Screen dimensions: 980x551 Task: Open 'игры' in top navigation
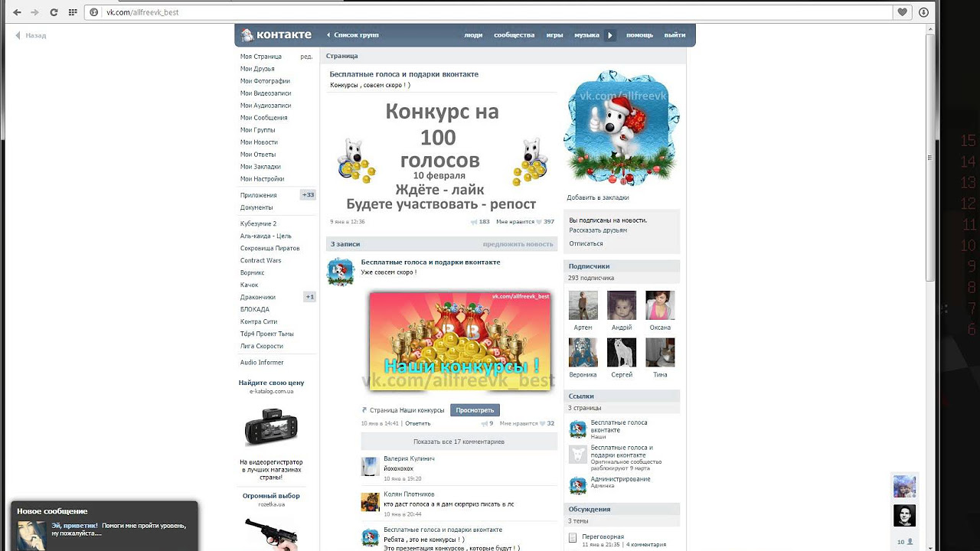click(554, 35)
